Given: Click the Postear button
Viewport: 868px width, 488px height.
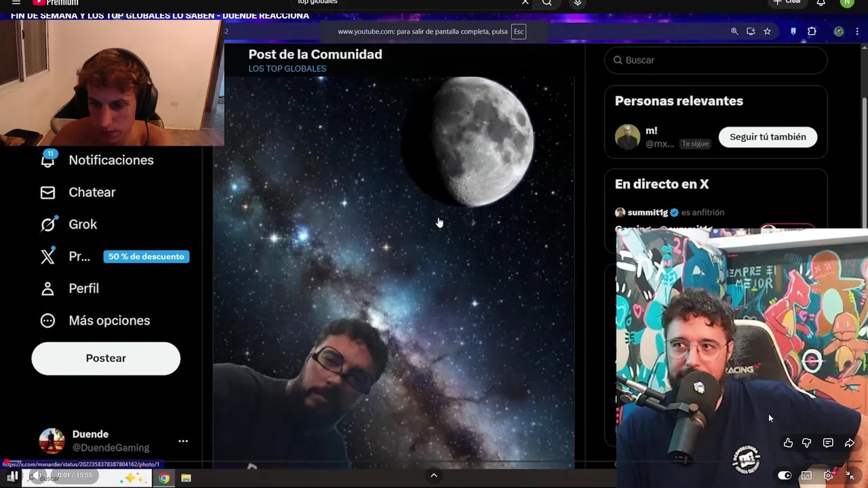Looking at the screenshot, I should (106, 359).
